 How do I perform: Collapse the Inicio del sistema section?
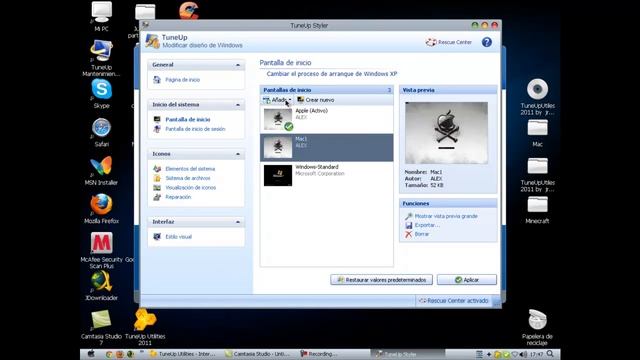(238, 105)
